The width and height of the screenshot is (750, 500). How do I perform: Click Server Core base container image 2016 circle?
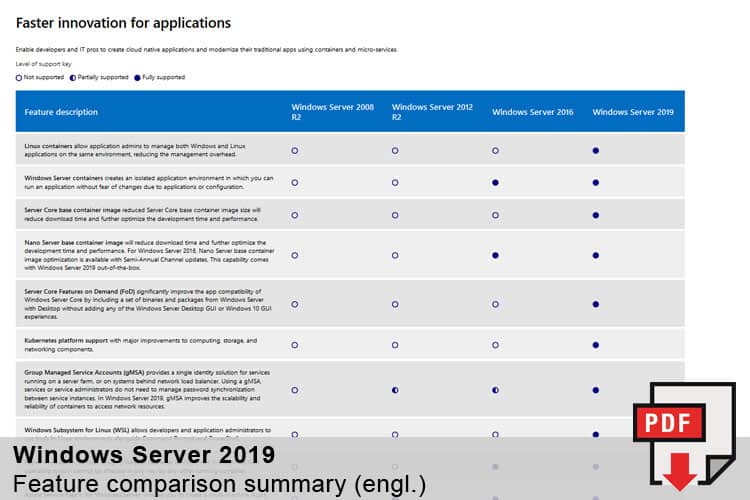click(x=495, y=215)
